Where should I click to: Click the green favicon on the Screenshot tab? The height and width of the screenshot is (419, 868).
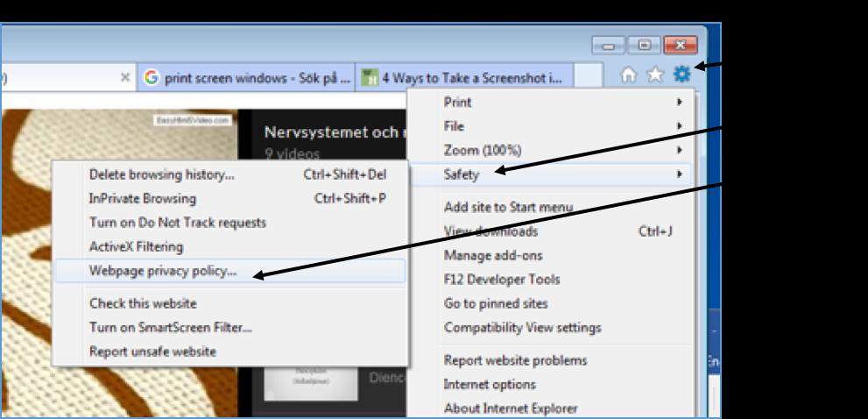pyautogui.click(x=370, y=78)
